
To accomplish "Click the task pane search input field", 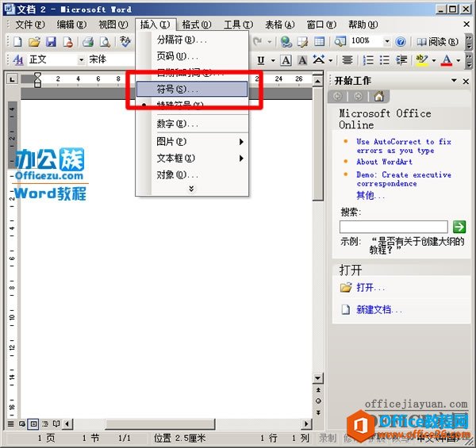I will click(x=393, y=227).
